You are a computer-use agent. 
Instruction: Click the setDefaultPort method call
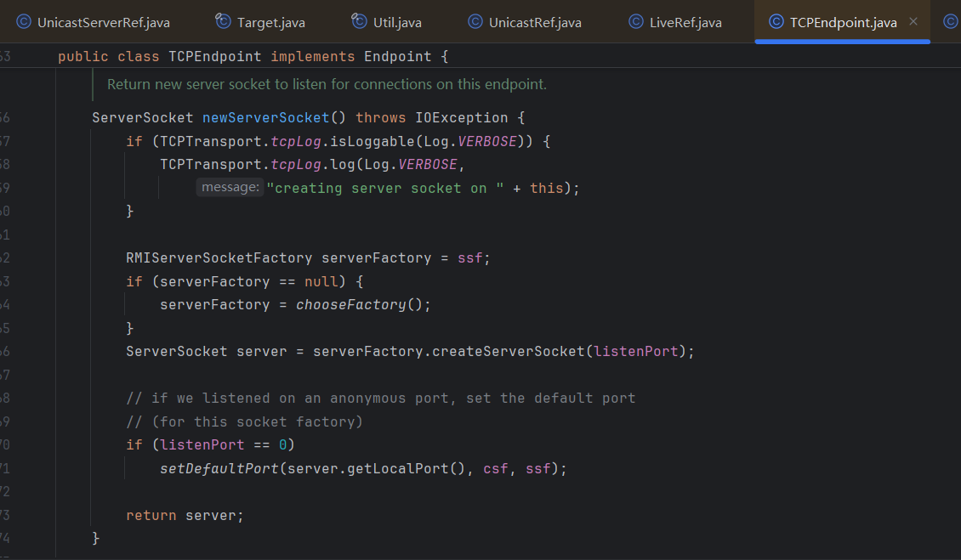coord(219,468)
